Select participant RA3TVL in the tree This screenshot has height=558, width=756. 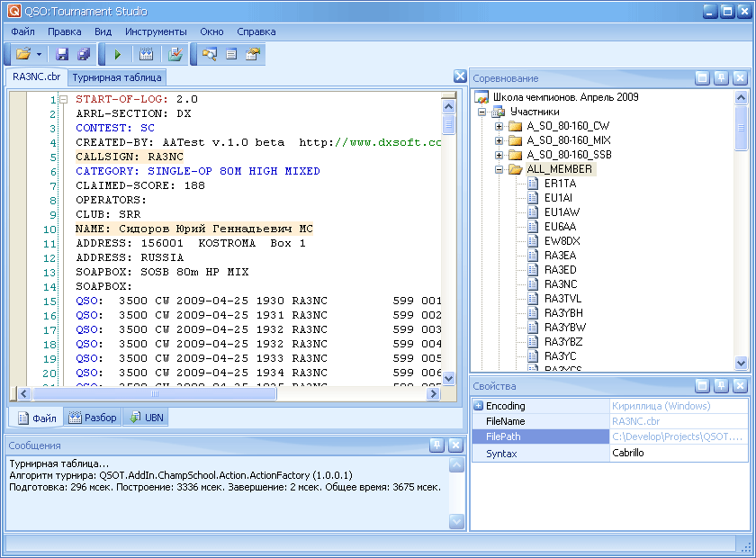562,298
